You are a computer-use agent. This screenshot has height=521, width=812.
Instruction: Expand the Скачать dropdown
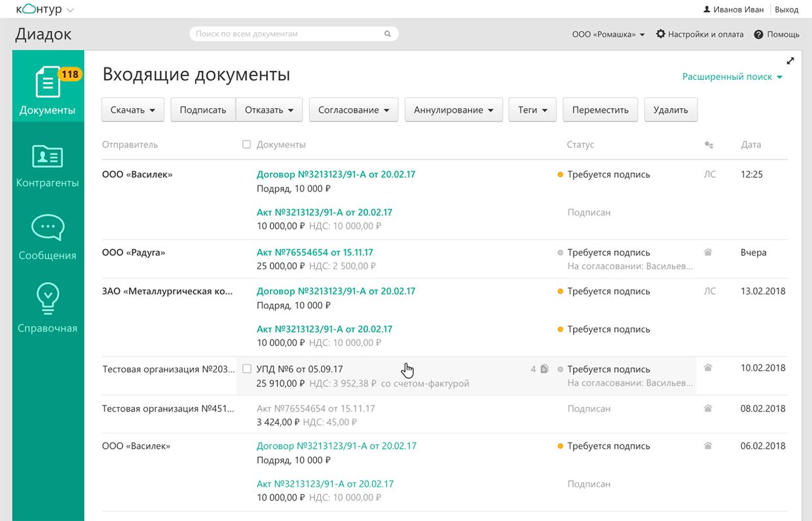[x=132, y=109]
